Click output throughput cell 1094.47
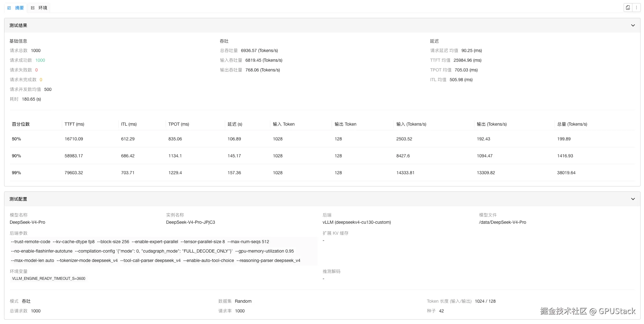644x324 pixels. 484,156
